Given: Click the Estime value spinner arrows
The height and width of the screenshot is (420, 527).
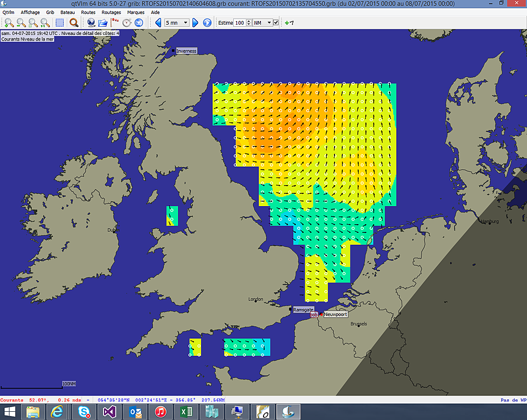Looking at the screenshot, I should coord(249,23).
